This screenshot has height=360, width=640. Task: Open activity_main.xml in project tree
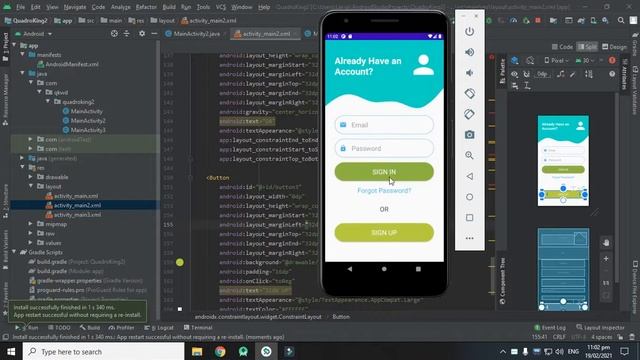[76, 196]
